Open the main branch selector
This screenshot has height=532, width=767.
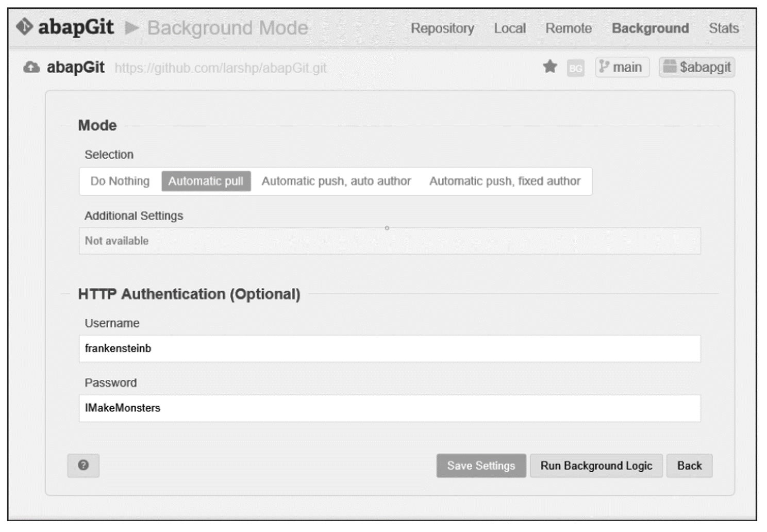coord(622,66)
